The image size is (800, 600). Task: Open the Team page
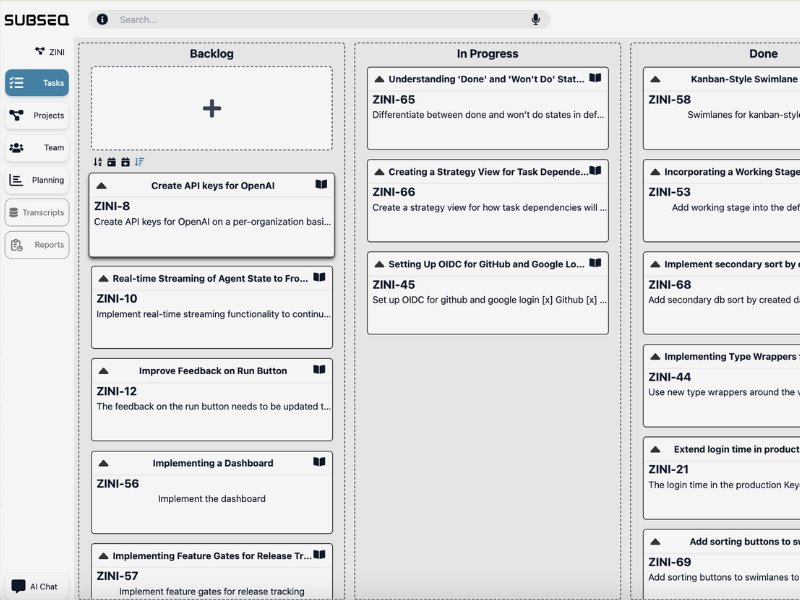37,147
